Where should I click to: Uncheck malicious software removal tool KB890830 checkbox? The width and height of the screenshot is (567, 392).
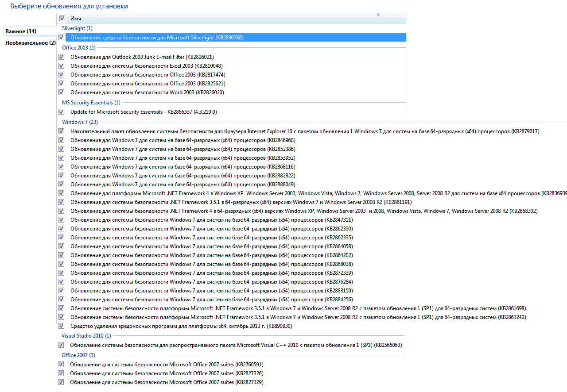pyautogui.click(x=61, y=326)
